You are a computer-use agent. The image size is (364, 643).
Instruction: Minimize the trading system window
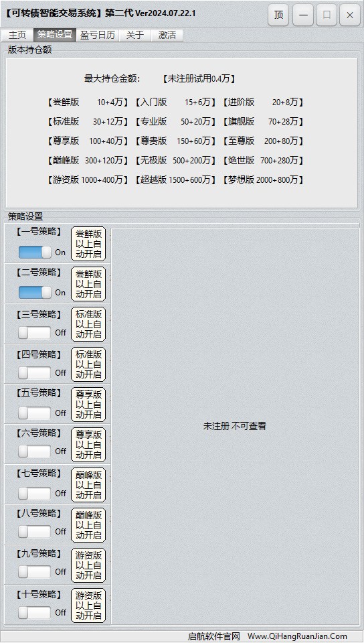point(303,15)
